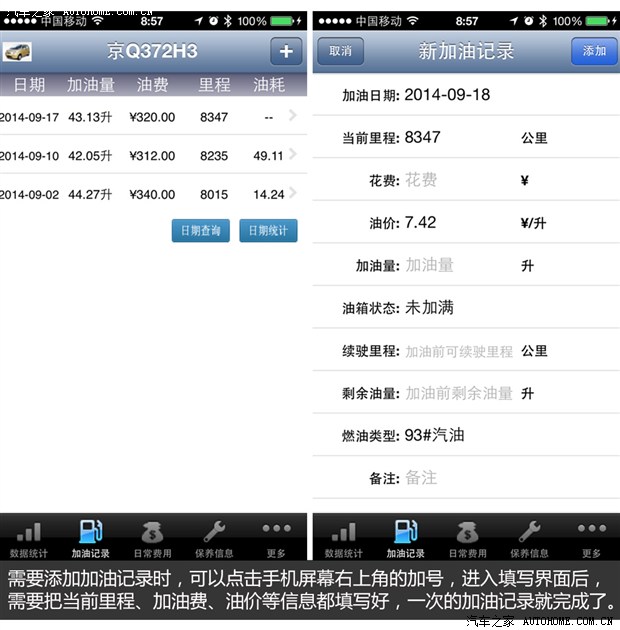Open 加油日期 2014-09-18 date picker
This screenshot has width=620, height=630.
(447, 95)
